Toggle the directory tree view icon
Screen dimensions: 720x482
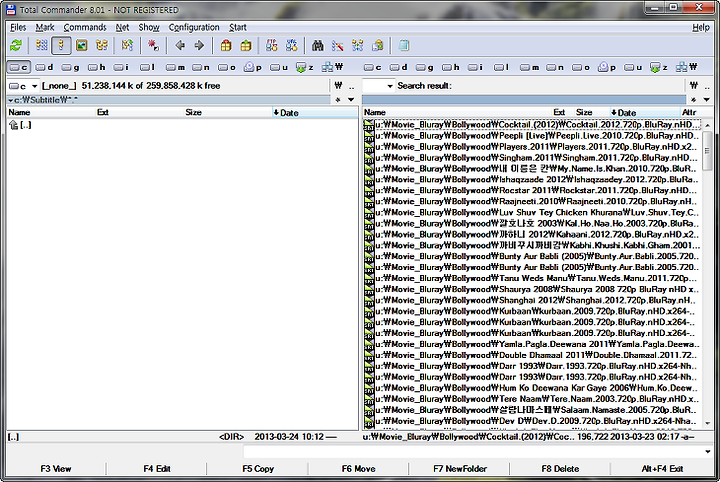101,45
